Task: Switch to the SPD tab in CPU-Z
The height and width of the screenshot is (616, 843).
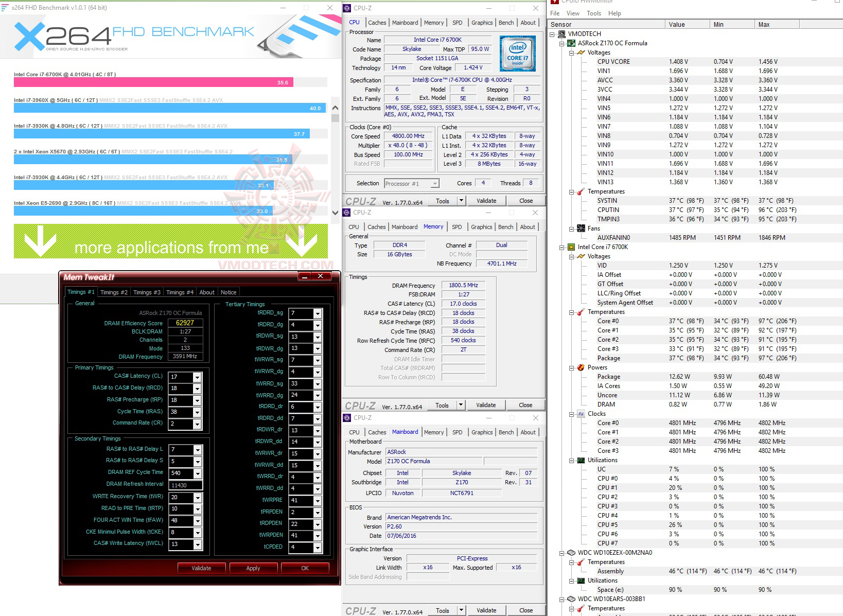Action: pyautogui.click(x=457, y=23)
